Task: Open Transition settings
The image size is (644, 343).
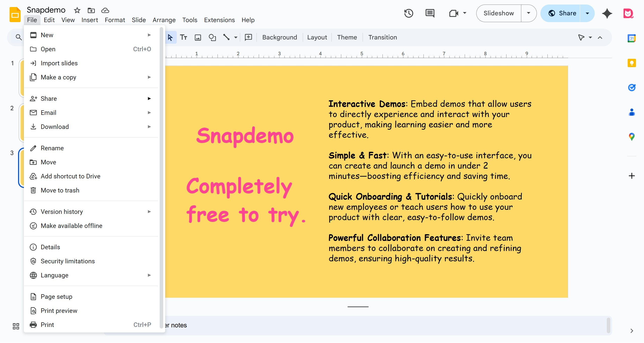Action: [x=382, y=37]
